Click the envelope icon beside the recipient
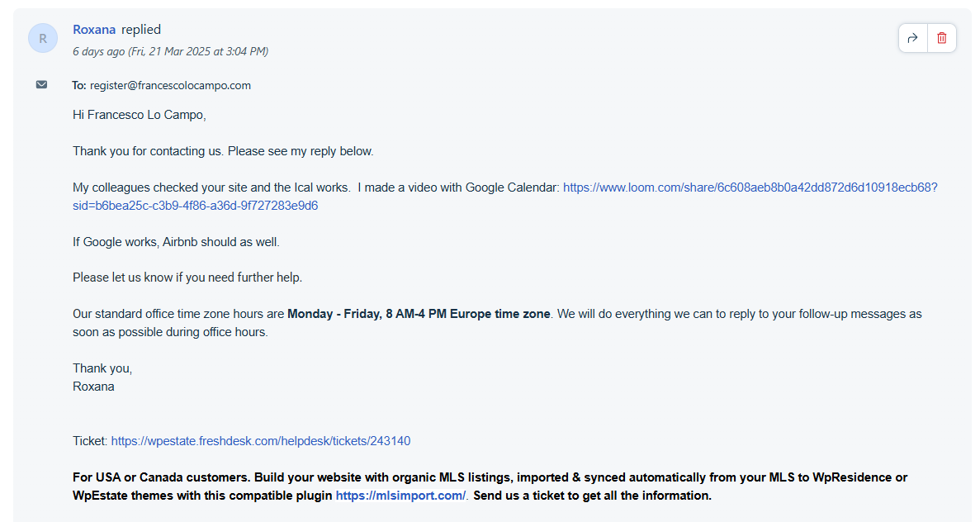Viewport: 980px width, 522px height. 41,84
